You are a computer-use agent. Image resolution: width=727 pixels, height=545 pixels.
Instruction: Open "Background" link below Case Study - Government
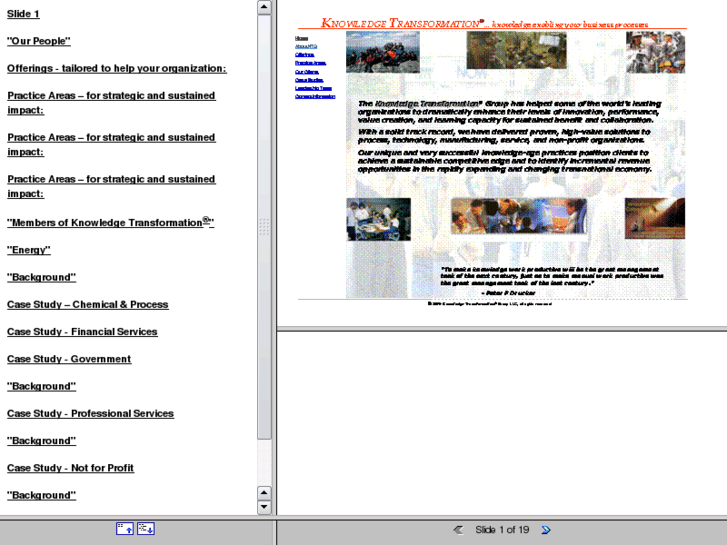[x=41, y=386]
